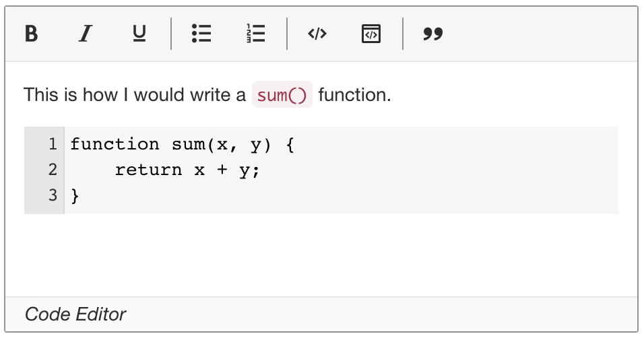This screenshot has width=644, height=338.
Task: Insert a code block
Action: pyautogui.click(x=371, y=34)
